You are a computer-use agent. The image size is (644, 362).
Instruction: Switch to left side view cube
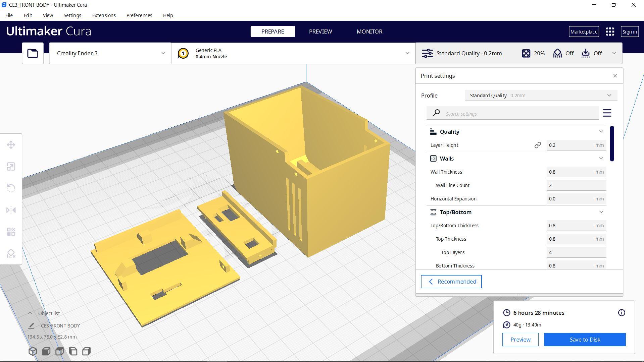point(73,351)
